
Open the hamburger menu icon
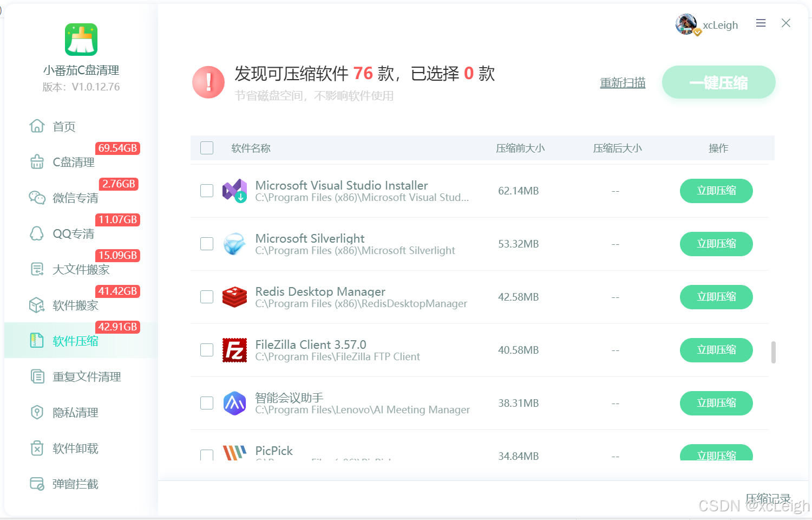point(761,23)
